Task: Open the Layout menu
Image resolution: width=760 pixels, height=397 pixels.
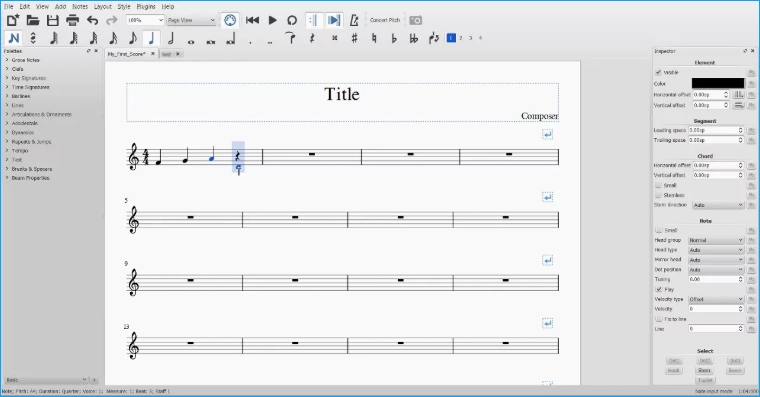Action: tap(102, 6)
